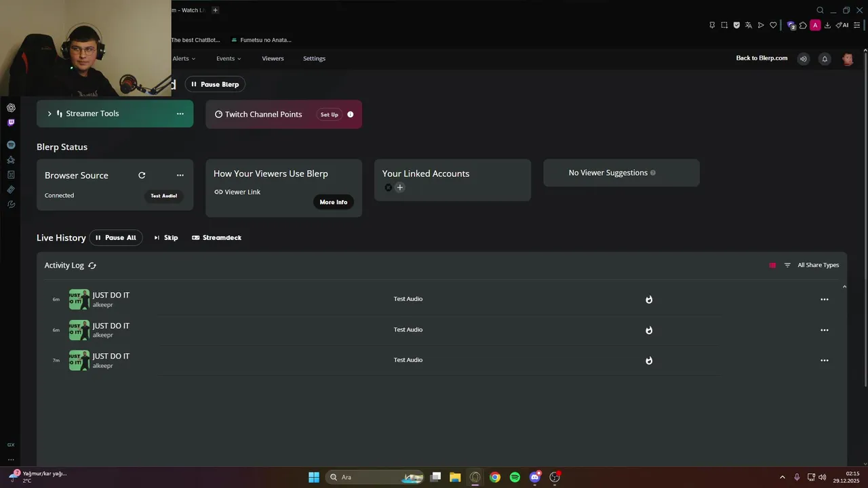
Task: Open options for third JUST DO IT entry
Action: pos(825,361)
